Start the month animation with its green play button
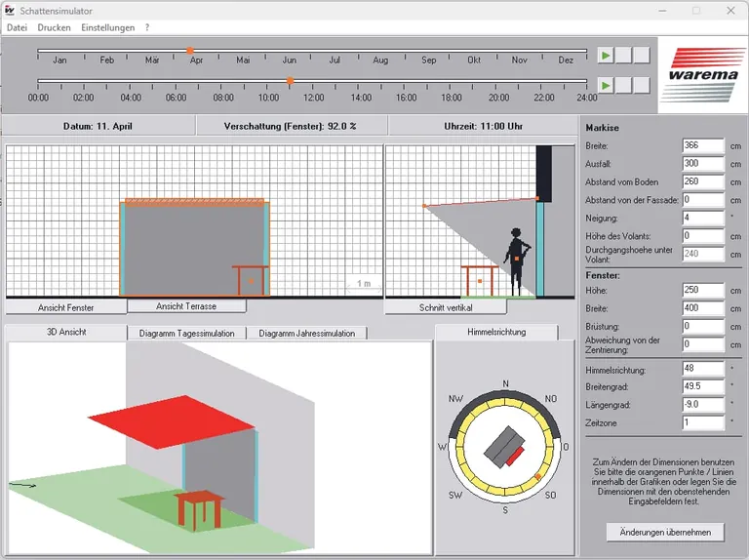Image resolution: width=749 pixels, height=560 pixels. click(x=606, y=56)
